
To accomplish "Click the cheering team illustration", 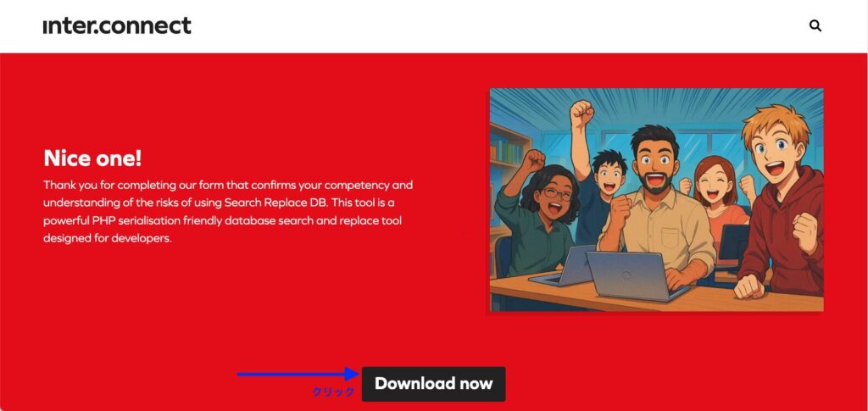I will point(657,200).
